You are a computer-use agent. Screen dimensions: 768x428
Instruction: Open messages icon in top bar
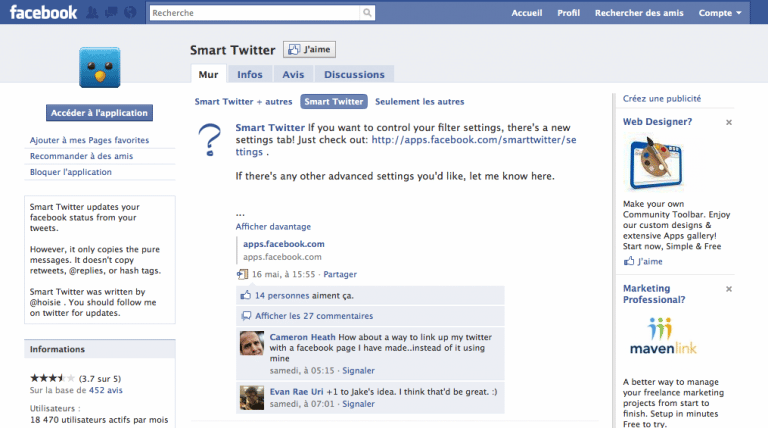click(111, 12)
